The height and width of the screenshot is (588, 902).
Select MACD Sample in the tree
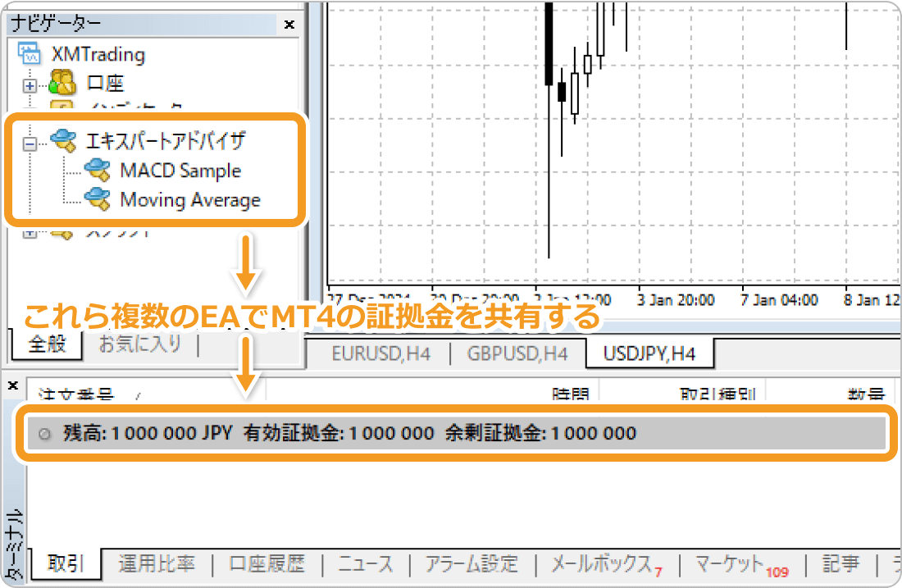[x=180, y=171]
